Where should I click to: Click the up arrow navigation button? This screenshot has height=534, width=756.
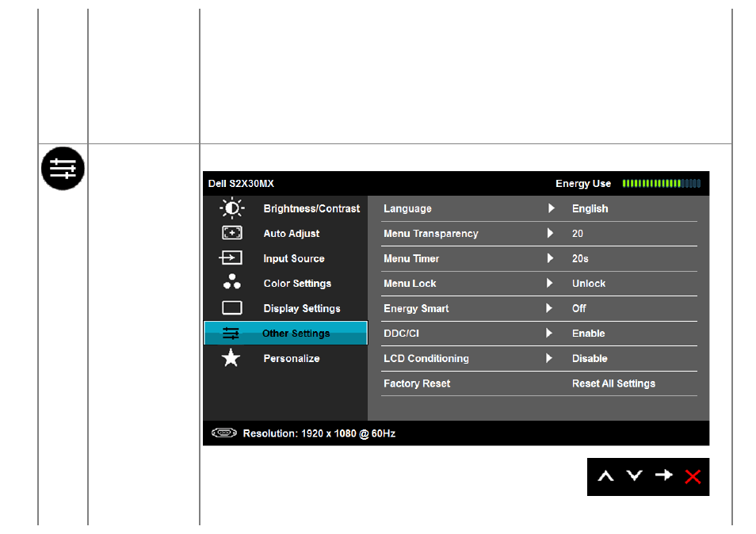(x=605, y=477)
